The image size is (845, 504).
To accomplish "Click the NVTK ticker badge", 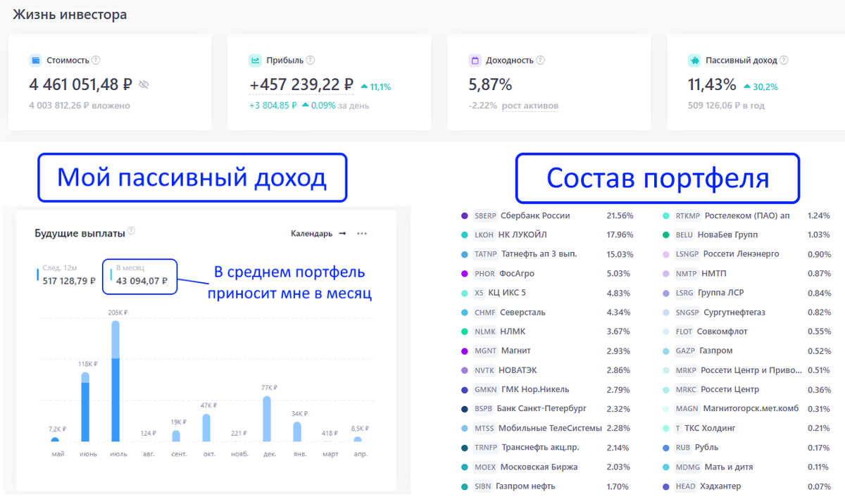I will coord(484,370).
